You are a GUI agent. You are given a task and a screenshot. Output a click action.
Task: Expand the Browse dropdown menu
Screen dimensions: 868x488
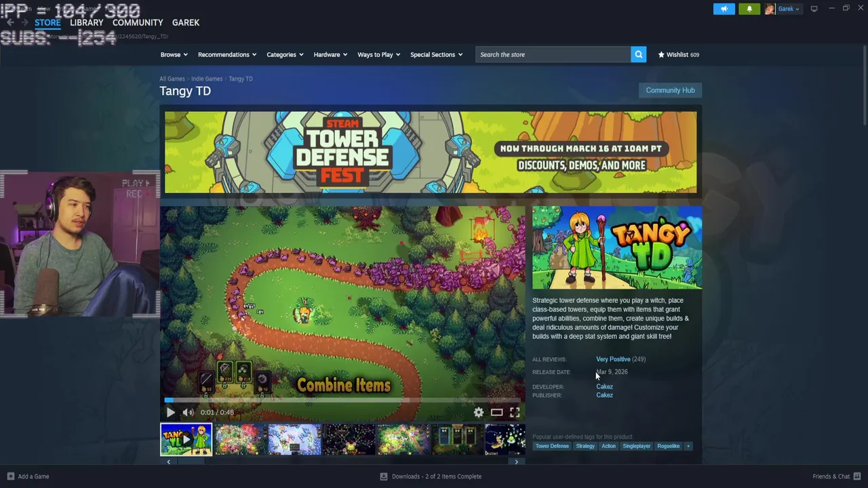tap(175, 54)
